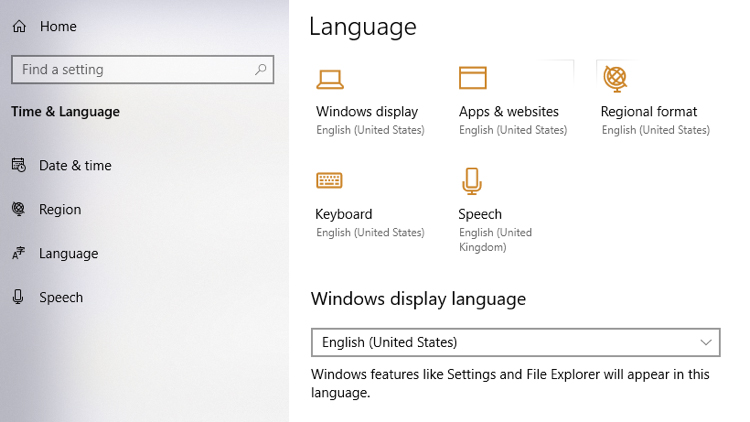Click the sidebar Speech microphone icon

click(18, 297)
